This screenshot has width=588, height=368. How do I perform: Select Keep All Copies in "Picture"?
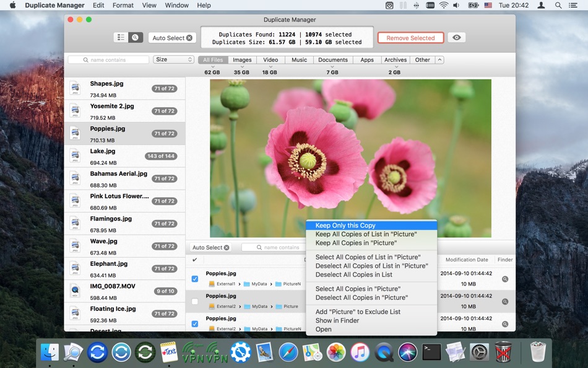(x=371, y=243)
